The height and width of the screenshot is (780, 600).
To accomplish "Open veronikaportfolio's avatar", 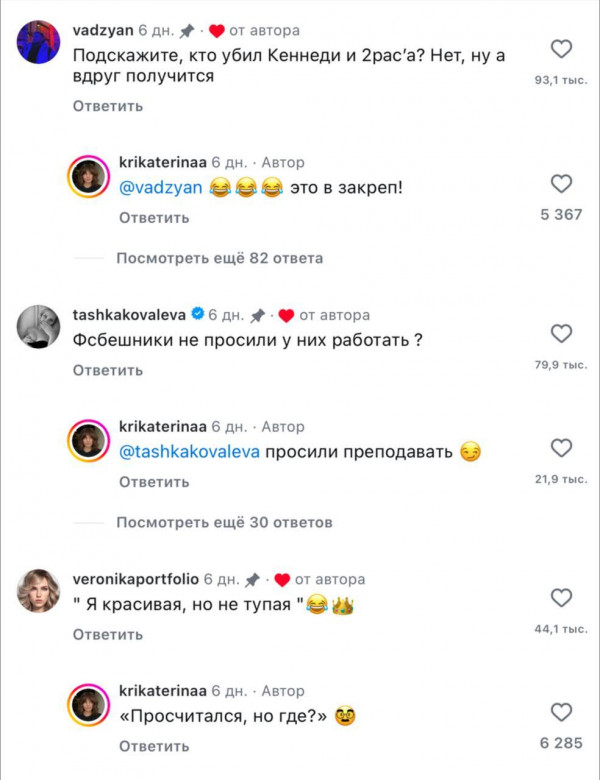I will pos(38,590).
